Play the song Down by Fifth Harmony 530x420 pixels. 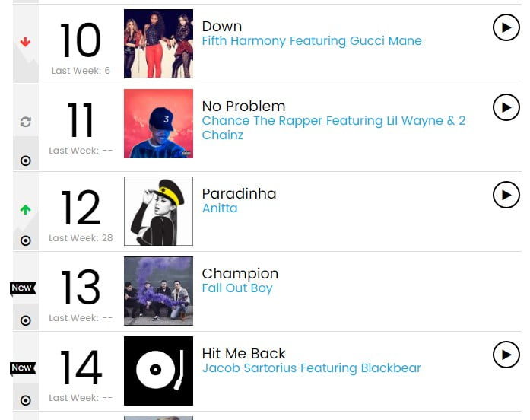[x=506, y=27]
